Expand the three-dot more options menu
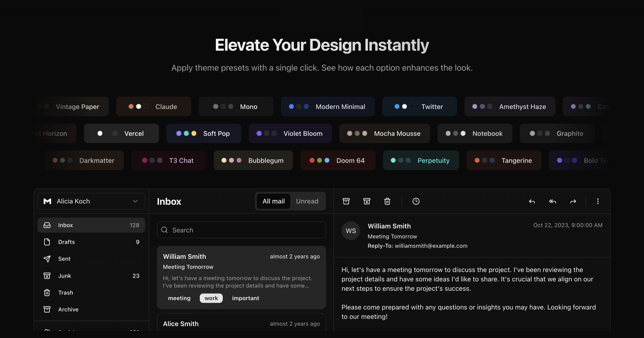The height and width of the screenshot is (338, 644). [x=598, y=201]
